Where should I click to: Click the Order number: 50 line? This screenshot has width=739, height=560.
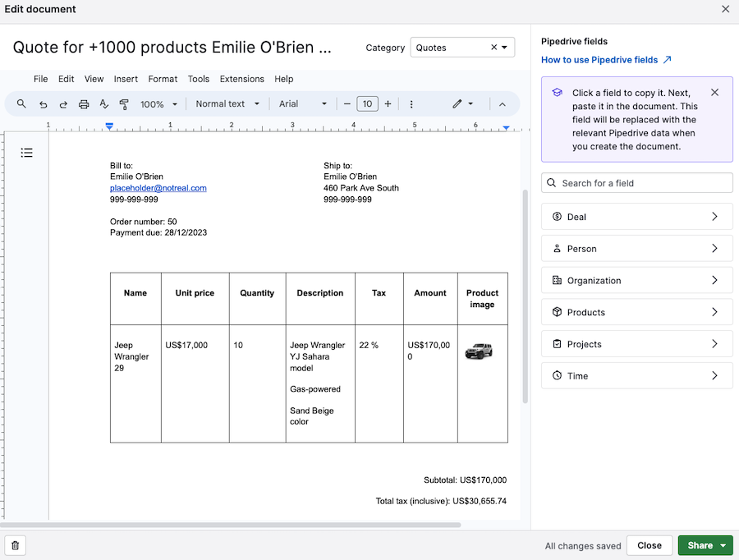pyautogui.click(x=143, y=222)
